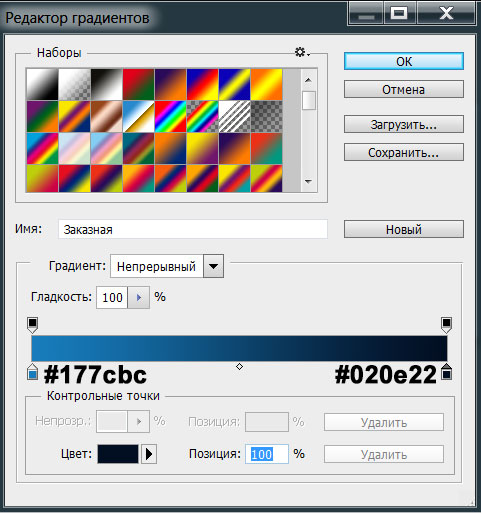Click scroll-up arrow of presets list

coord(308,80)
